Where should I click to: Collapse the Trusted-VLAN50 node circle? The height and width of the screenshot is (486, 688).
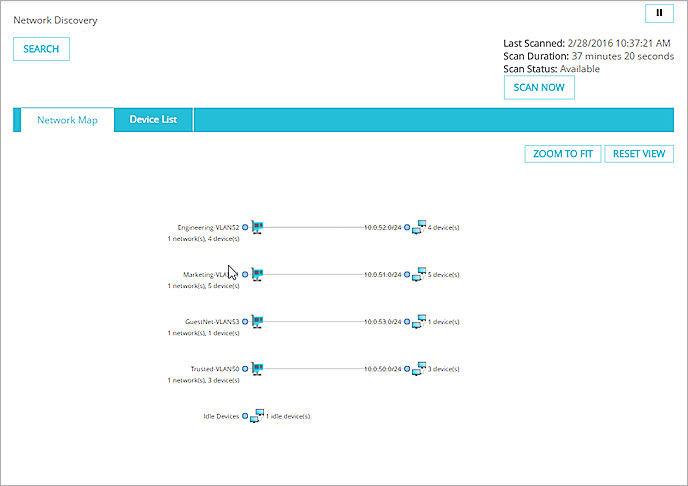[x=245, y=369]
